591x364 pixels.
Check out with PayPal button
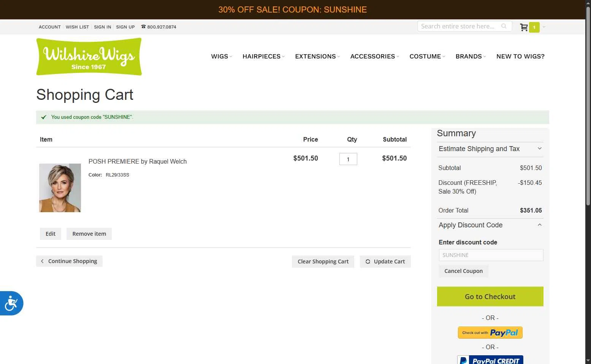(x=490, y=332)
